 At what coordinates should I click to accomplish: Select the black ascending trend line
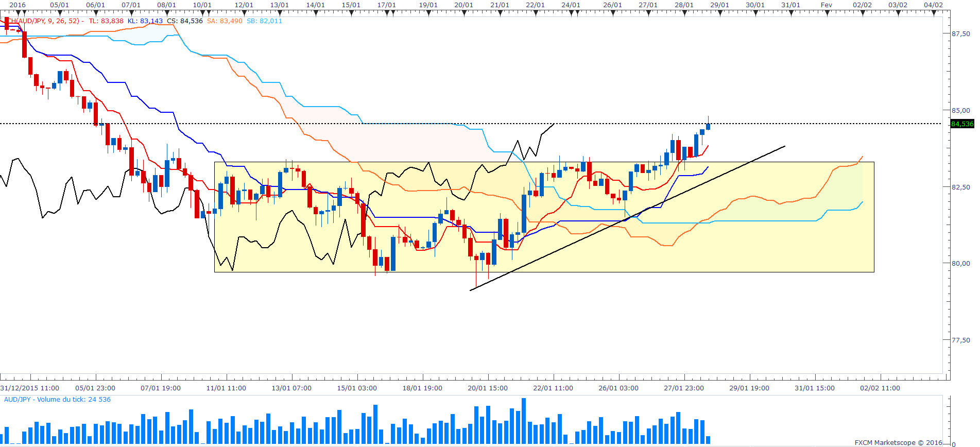click(627, 218)
